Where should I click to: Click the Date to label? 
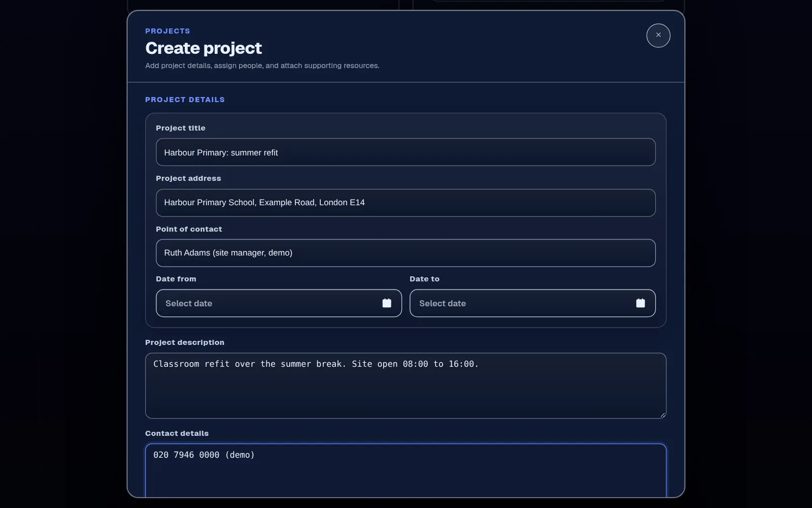(x=424, y=279)
